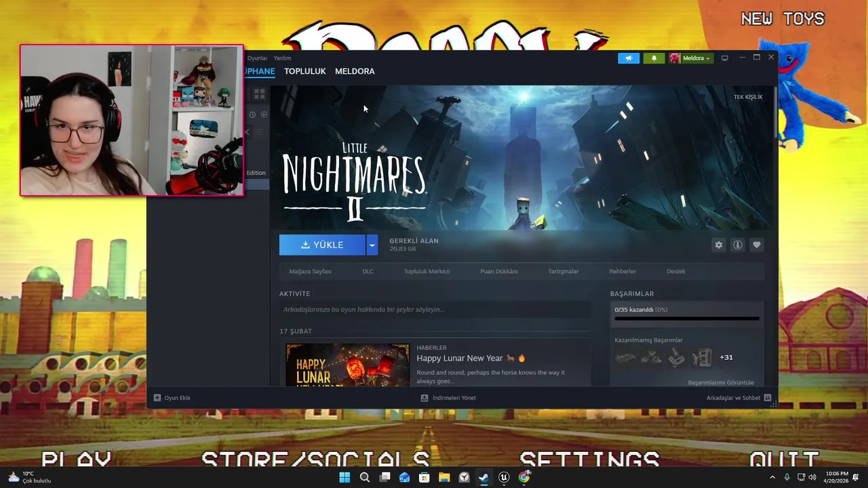Click the Little Nightmares II logo on the banner
Viewport: 868px width, 488px height.
coord(354,181)
